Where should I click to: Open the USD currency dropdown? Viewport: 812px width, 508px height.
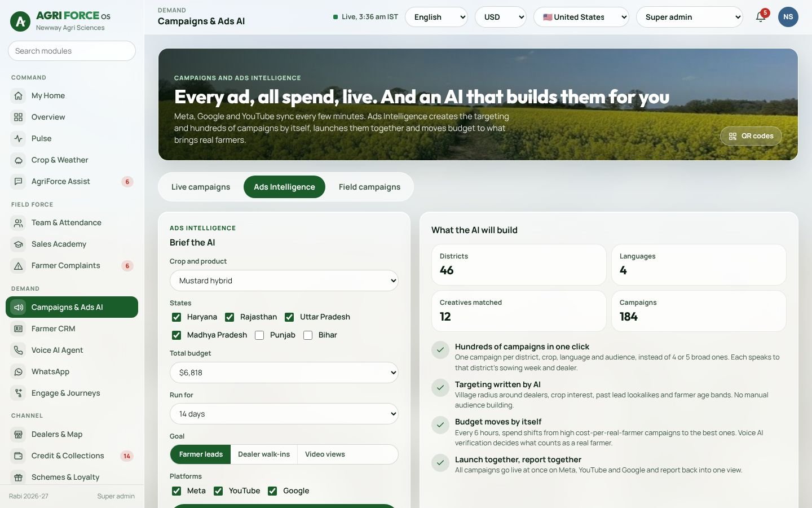pyautogui.click(x=501, y=17)
